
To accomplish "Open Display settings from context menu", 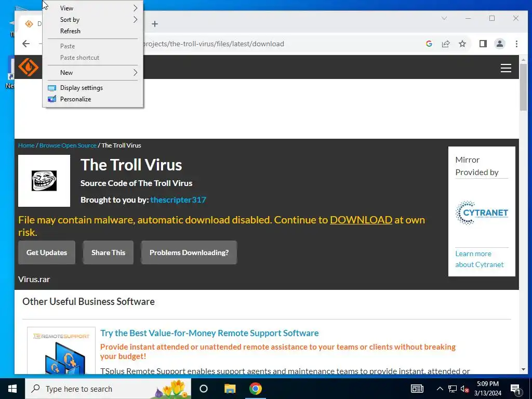I will pyautogui.click(x=92, y=88).
